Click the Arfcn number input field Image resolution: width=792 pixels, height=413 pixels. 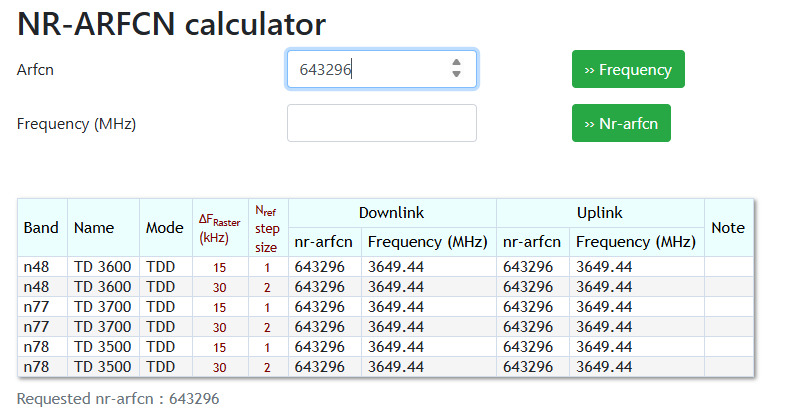[x=365, y=69]
